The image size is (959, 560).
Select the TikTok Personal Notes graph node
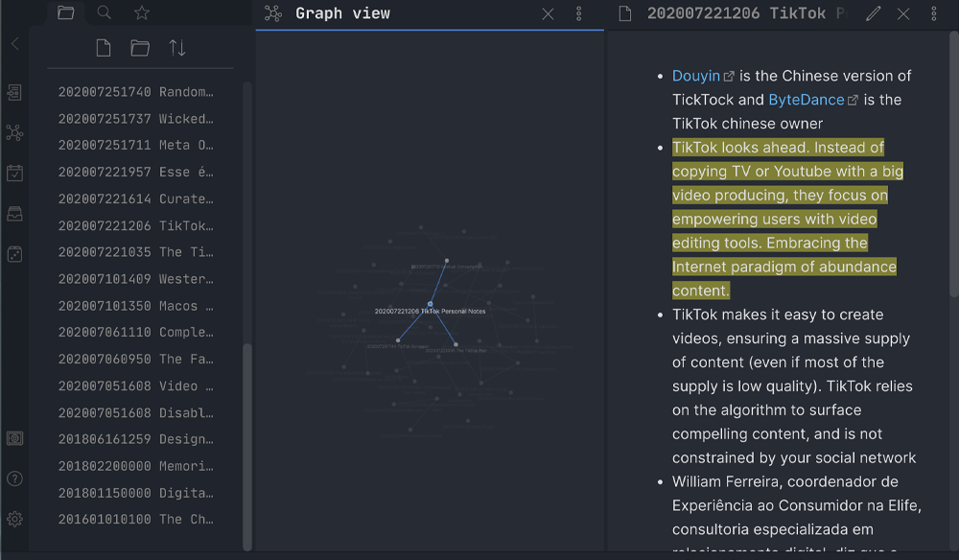(x=430, y=304)
